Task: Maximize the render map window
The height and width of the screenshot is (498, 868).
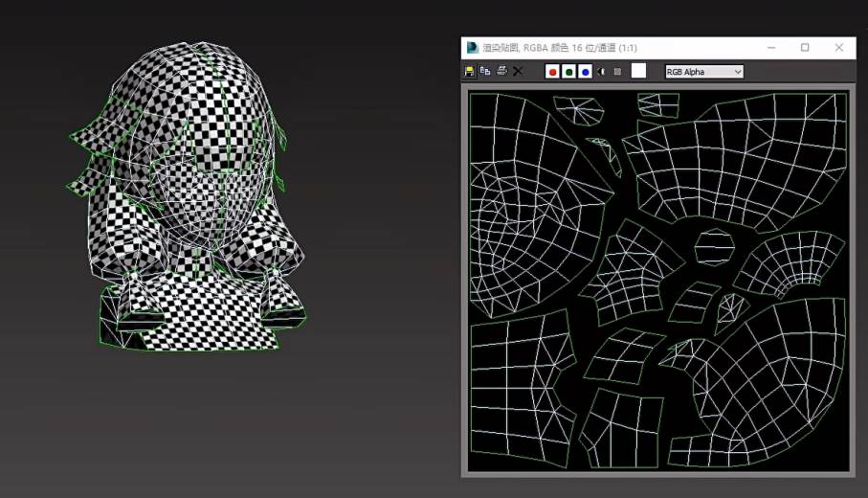Action: pos(805,47)
